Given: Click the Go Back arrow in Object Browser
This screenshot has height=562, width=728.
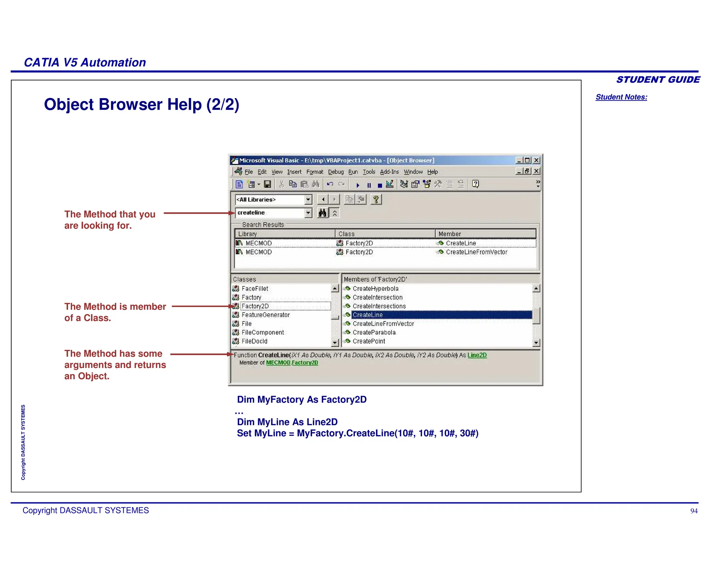Looking at the screenshot, I should coord(323,199).
